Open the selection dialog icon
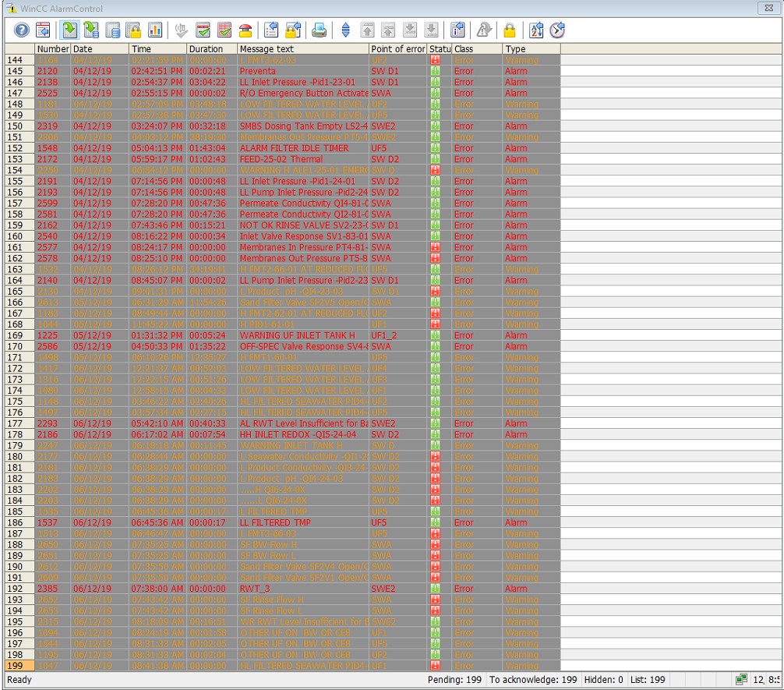784x690 pixels. 272,30
